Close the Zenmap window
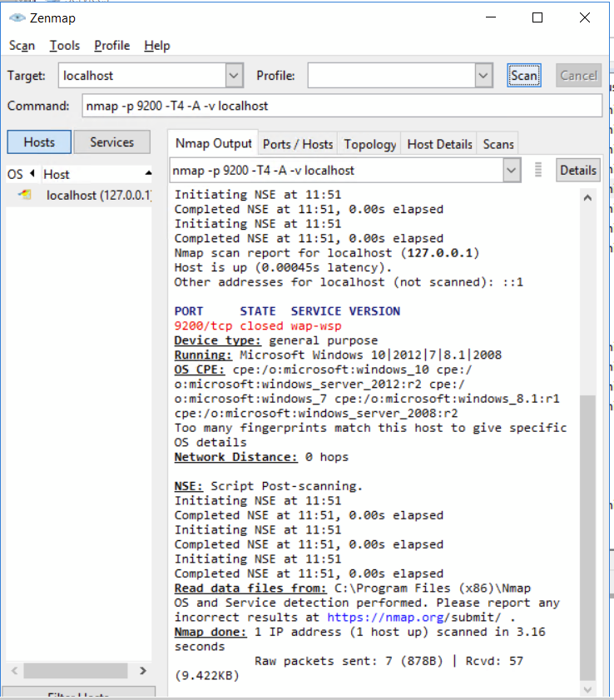 (585, 17)
